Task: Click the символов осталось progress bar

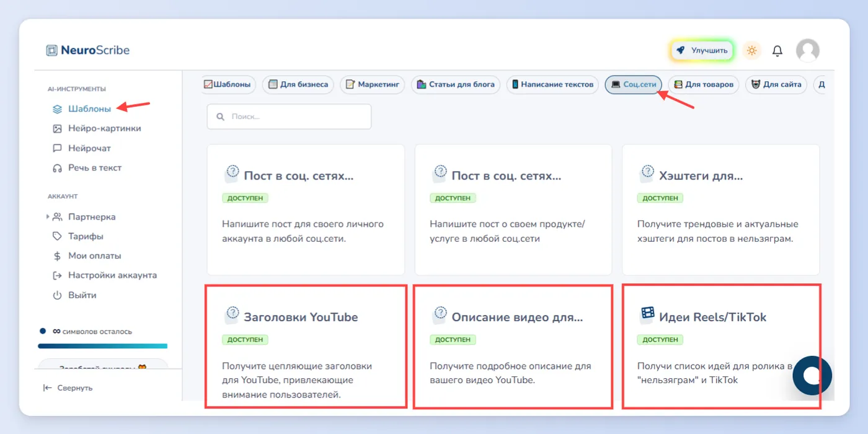Action: pos(102,346)
